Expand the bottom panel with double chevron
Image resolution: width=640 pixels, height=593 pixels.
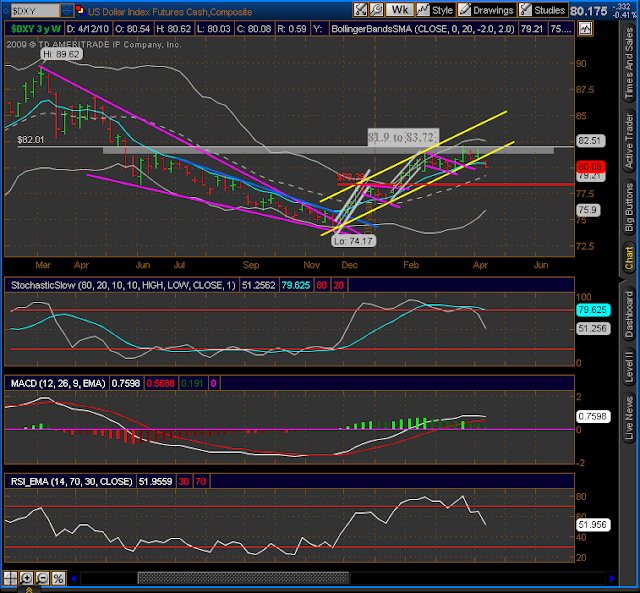pyautogui.click(x=29, y=590)
